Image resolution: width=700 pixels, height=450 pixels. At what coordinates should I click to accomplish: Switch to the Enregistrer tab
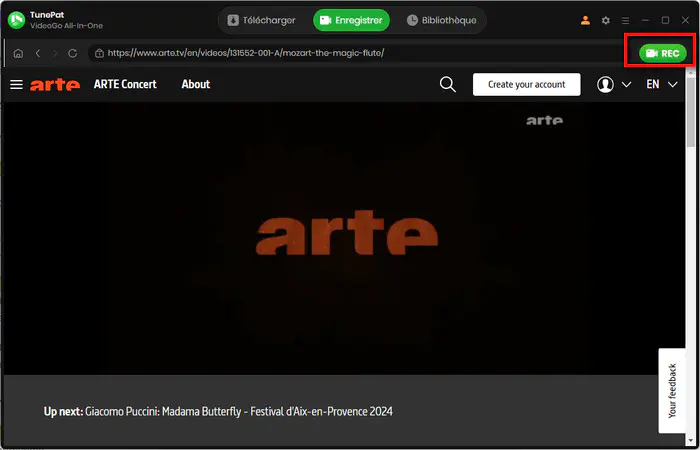pyautogui.click(x=351, y=21)
